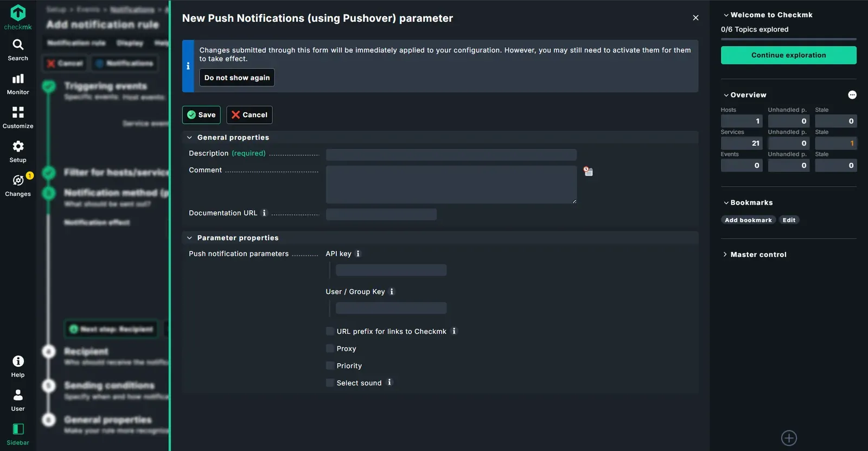Viewport: 868px width, 451px height.
Task: Open Search in the navigation bar
Action: [18, 50]
